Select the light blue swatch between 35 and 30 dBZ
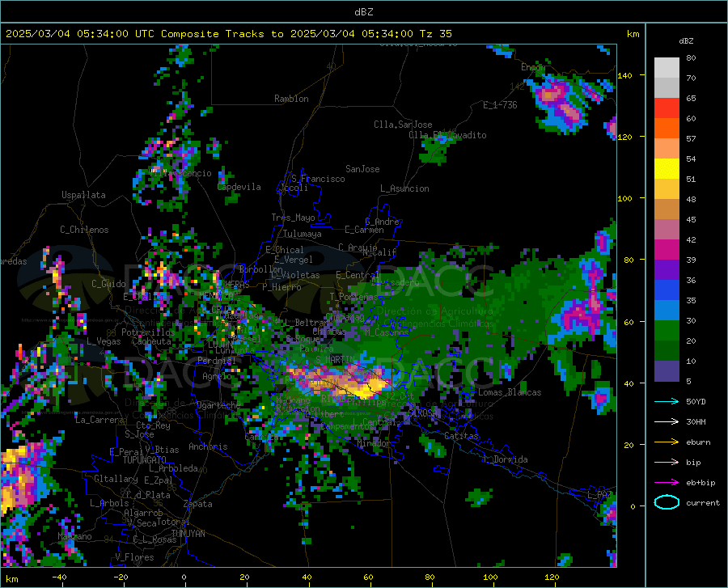The height and width of the screenshot is (588, 728). click(x=667, y=311)
